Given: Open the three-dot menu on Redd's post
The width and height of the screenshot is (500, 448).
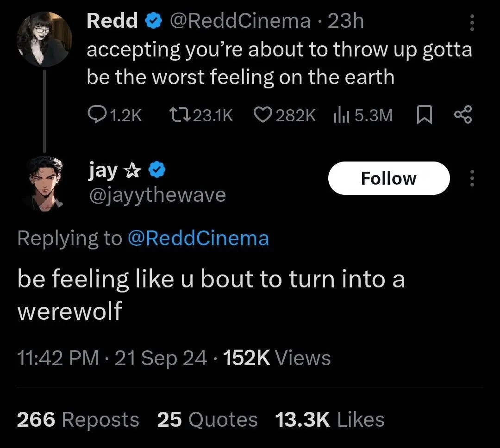Looking at the screenshot, I should click(x=472, y=22).
